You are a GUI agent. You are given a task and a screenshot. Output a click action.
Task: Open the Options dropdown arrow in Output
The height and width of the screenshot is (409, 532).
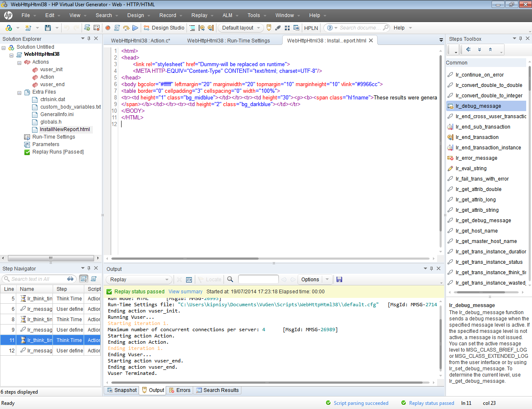[x=327, y=280]
